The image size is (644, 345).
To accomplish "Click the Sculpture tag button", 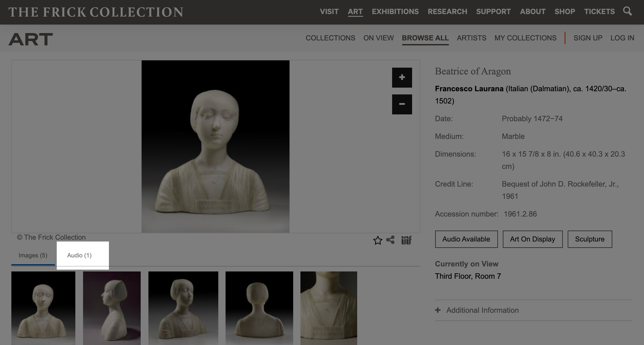I will tap(590, 239).
